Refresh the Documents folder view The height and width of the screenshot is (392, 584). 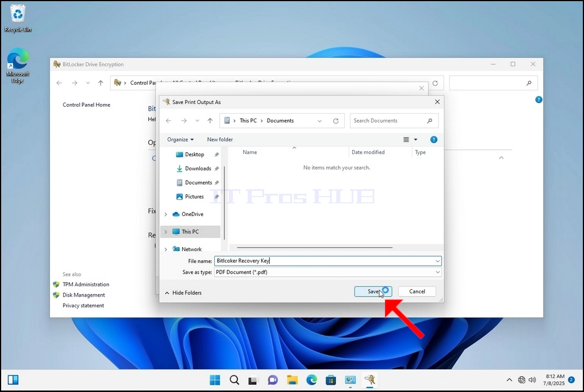(336, 121)
